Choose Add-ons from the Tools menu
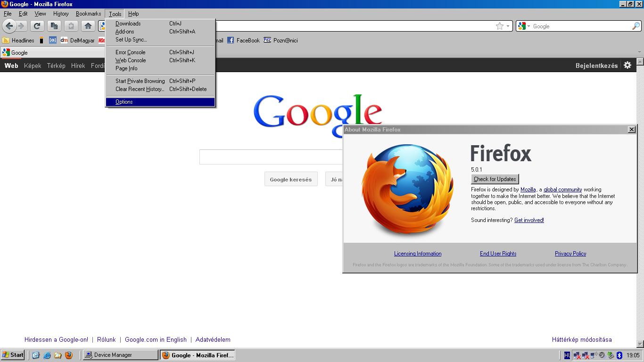 pyautogui.click(x=125, y=32)
